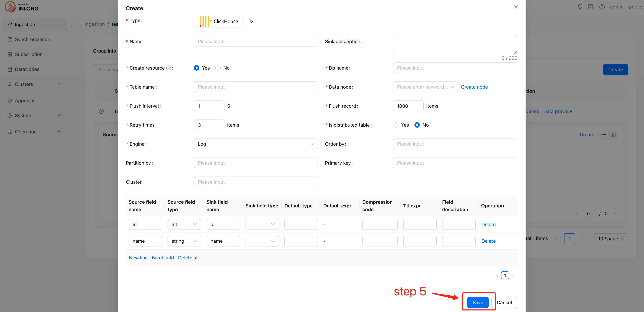Select No for Create resource

point(218,68)
